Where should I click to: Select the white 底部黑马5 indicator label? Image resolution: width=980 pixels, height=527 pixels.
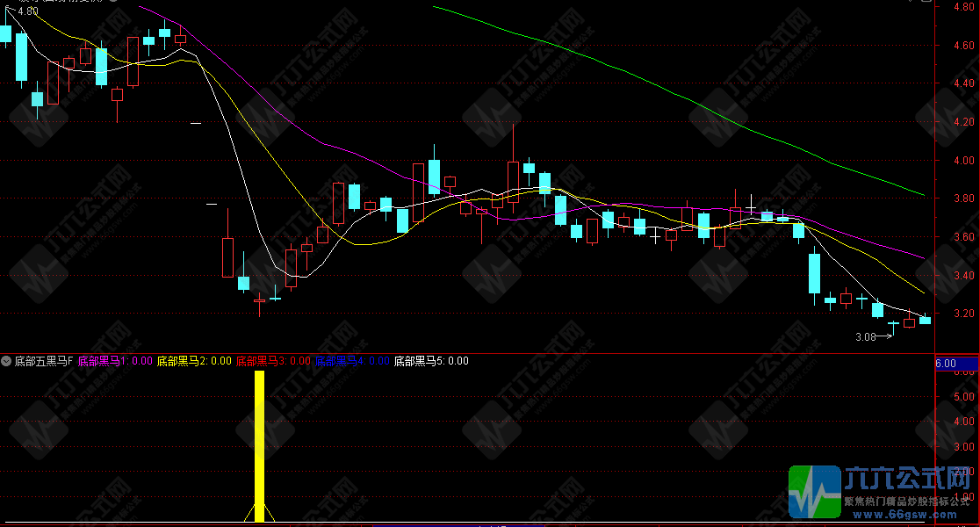(430, 361)
